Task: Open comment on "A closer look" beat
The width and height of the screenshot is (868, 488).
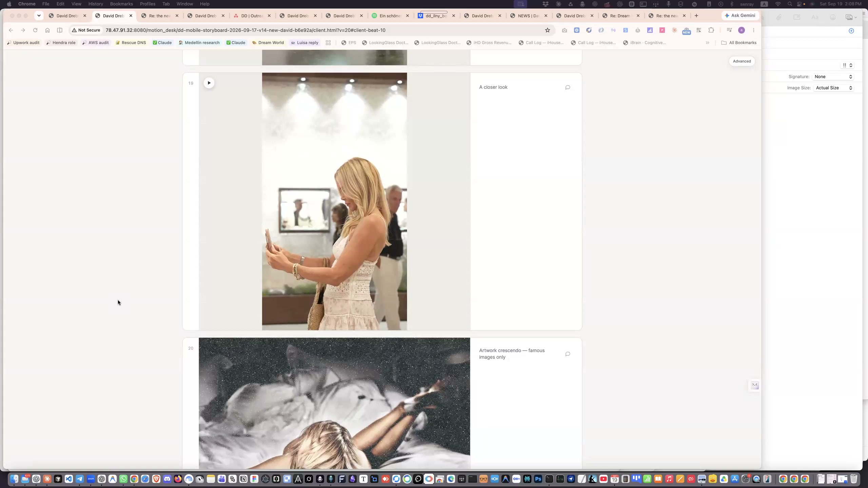Action: coord(568,87)
